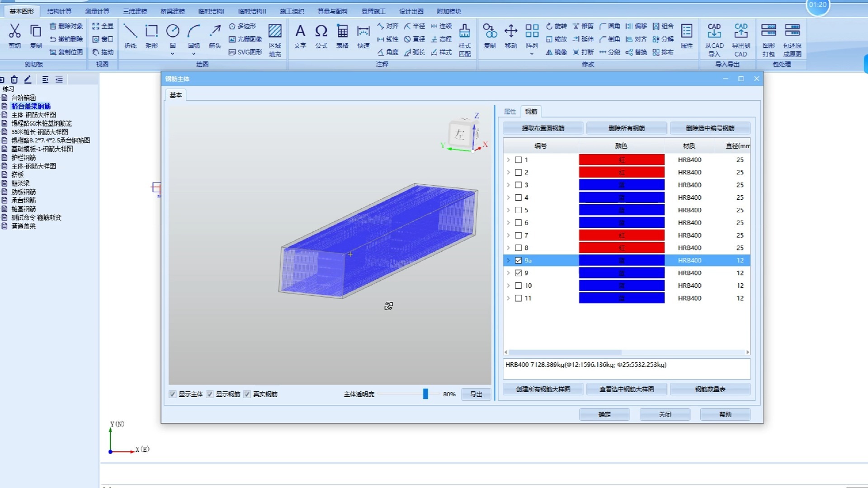The height and width of the screenshot is (488, 868).
Task: Click the 提取布置面钢筋 button
Action: (x=543, y=128)
